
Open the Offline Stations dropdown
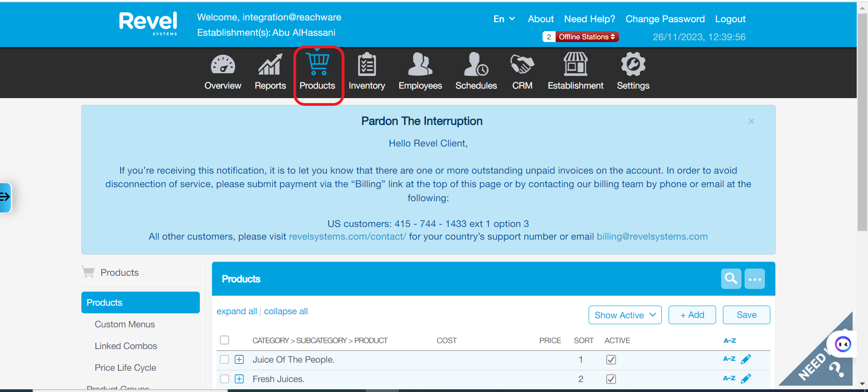586,37
